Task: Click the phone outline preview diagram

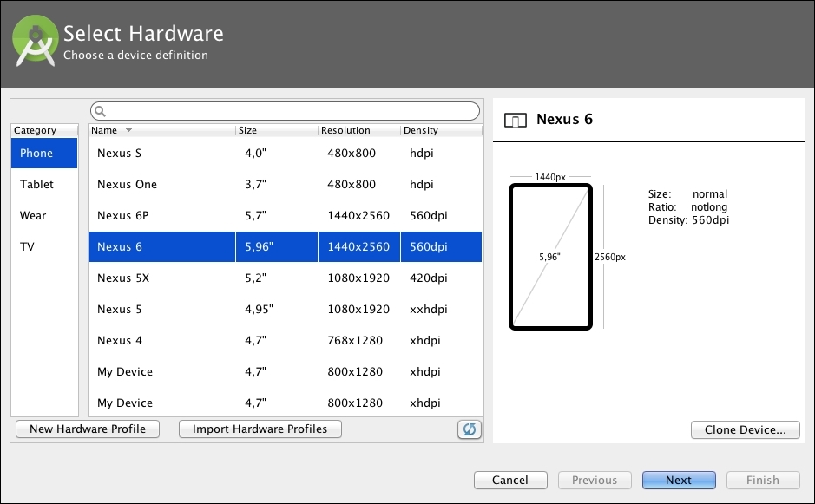Action: coord(550,257)
